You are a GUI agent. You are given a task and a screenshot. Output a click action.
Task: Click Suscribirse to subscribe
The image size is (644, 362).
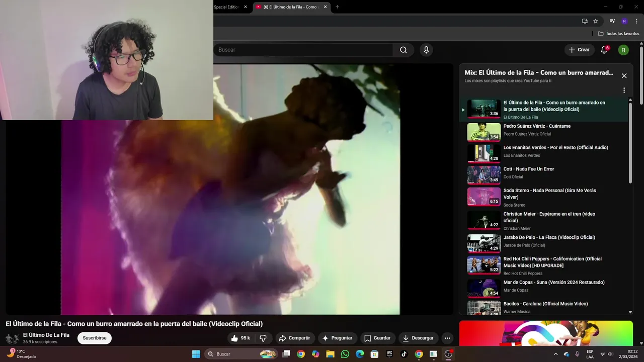95,338
